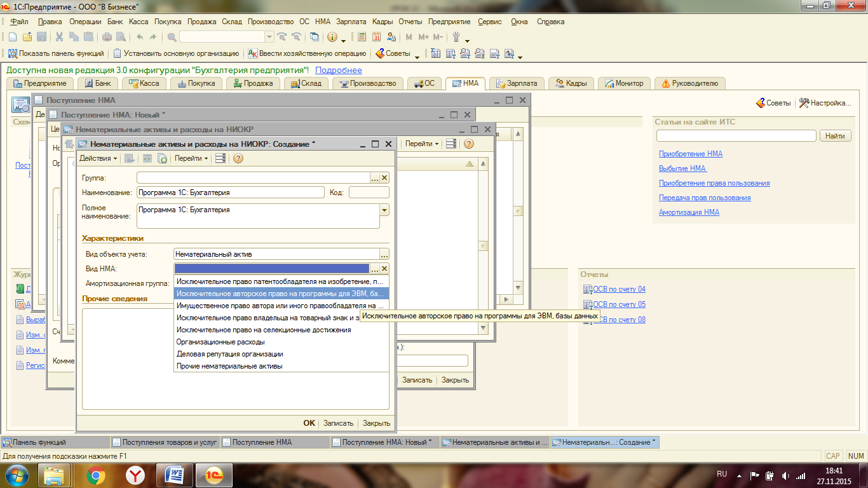868x488 pixels.
Task: Select Имущественное право автора или иного правообладателя
Action: 280,306
